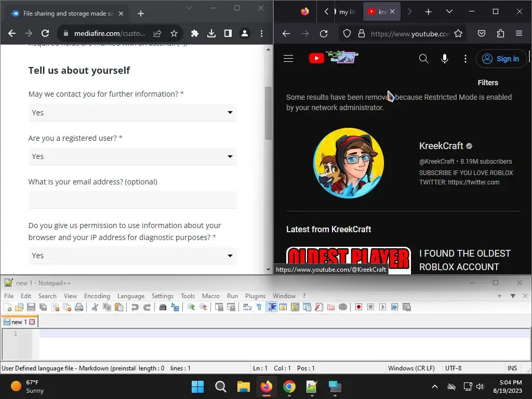Click Save recorded macro icon in Notepad++
The width and height of the screenshot is (532, 399).
pos(406,307)
